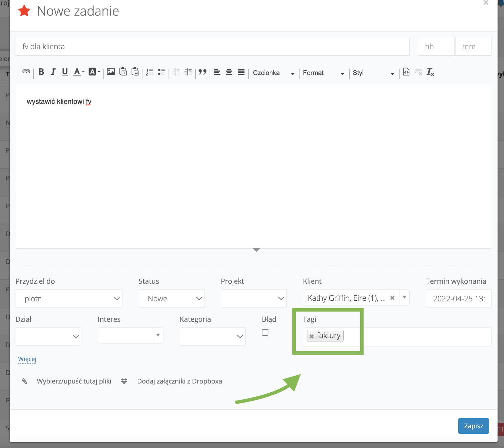
Task: Check the Błąd checkbox
Action: coord(265,333)
